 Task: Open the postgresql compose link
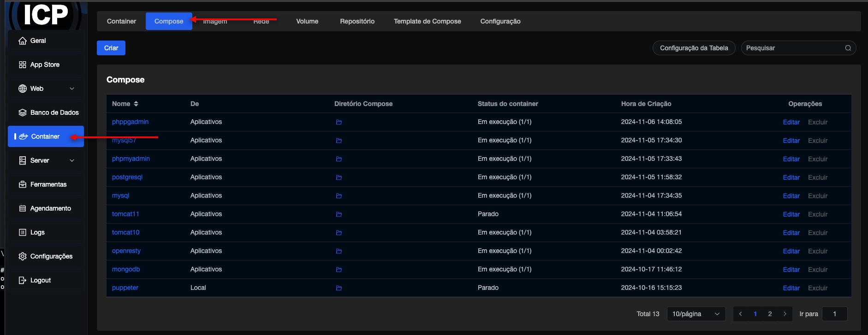pyautogui.click(x=127, y=177)
